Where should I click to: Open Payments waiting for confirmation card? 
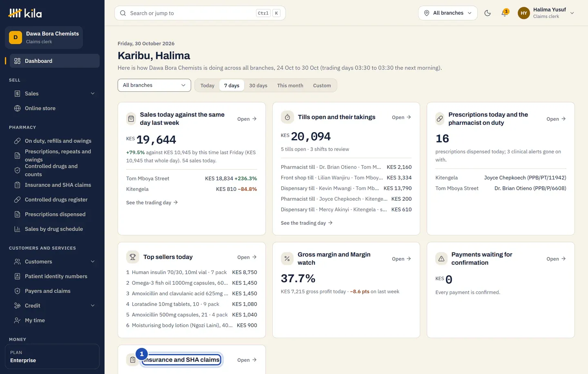tap(556, 259)
